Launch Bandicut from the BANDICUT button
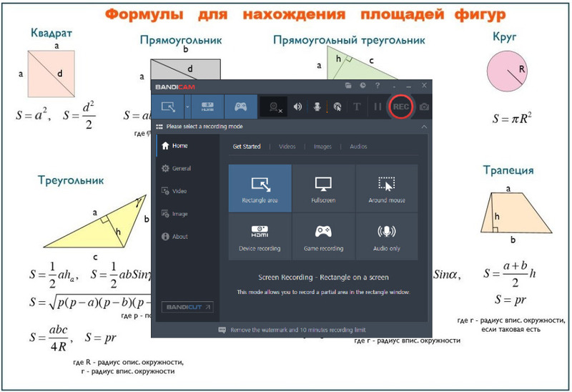Screen dimensions: 572x392 pyautogui.click(x=187, y=307)
